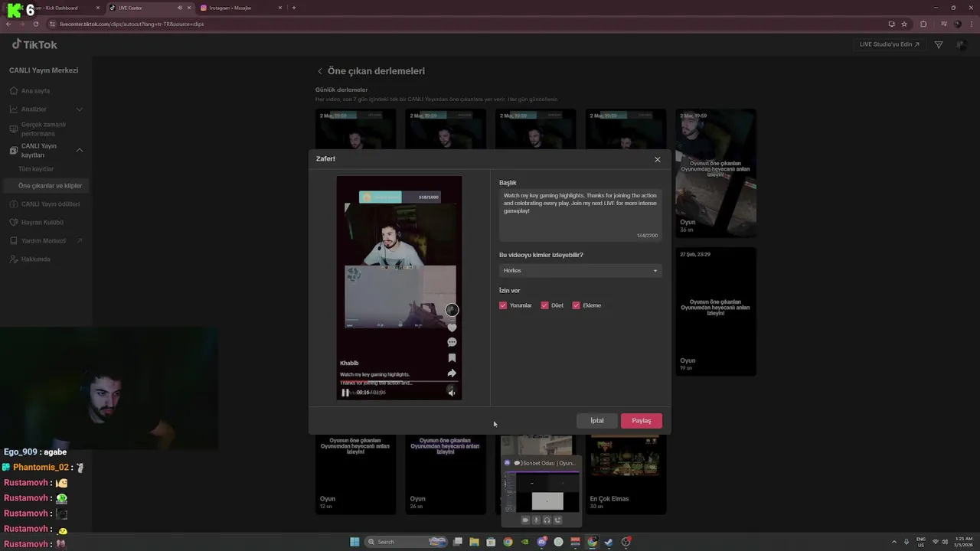
Task: Open a new browser tab
Action: (294, 8)
